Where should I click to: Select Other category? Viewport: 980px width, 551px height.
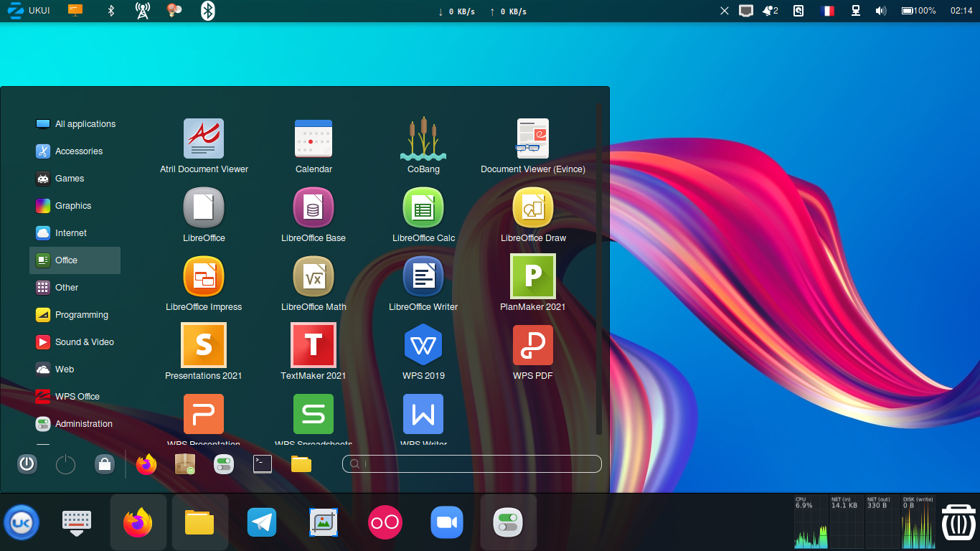click(x=75, y=288)
